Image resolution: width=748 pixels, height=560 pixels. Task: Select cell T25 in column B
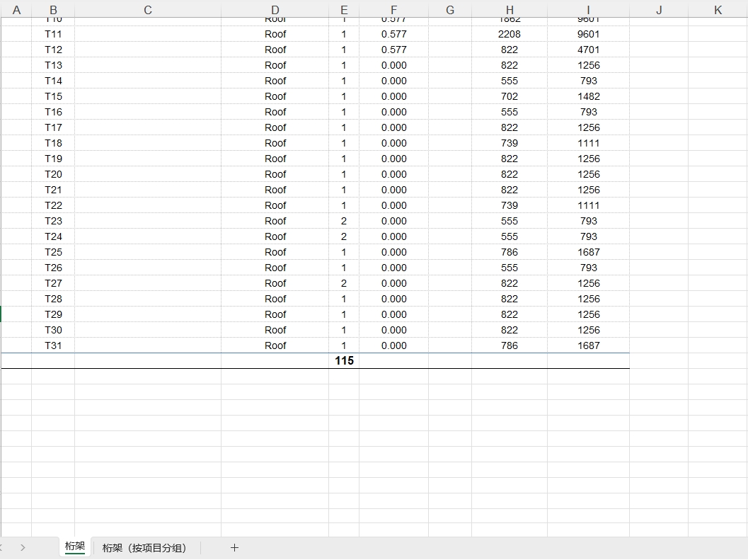point(53,252)
